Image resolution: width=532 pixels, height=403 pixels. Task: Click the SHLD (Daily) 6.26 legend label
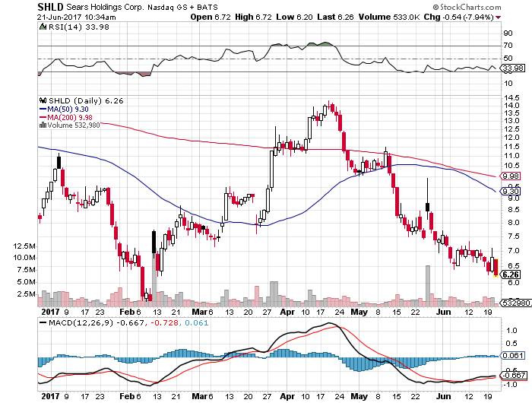(x=86, y=101)
